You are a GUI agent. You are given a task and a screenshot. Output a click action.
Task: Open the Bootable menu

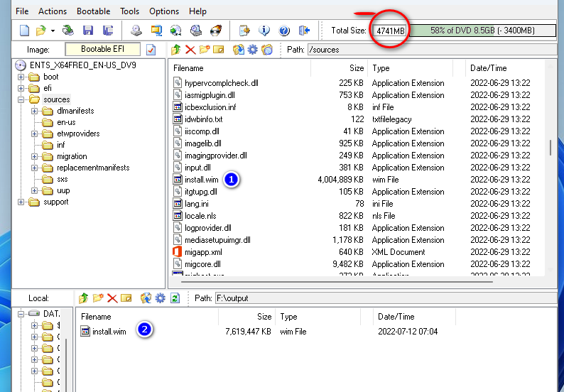coord(94,11)
